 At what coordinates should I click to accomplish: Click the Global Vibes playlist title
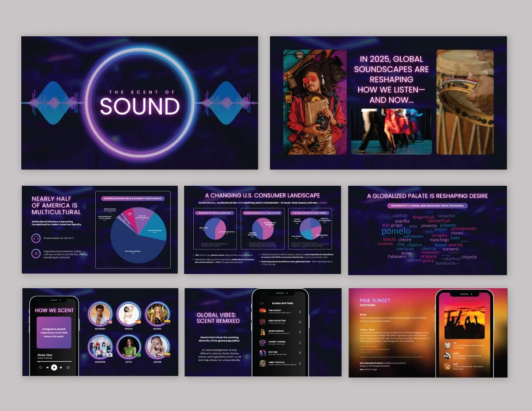[x=45, y=355]
